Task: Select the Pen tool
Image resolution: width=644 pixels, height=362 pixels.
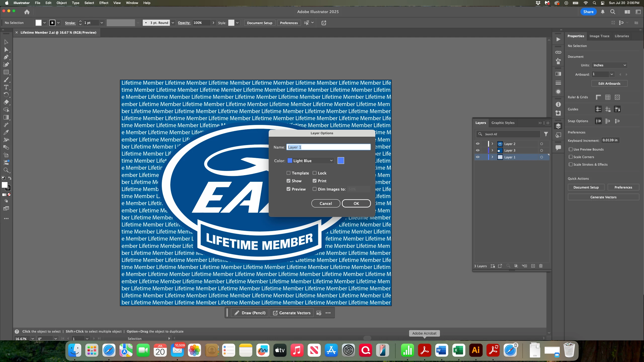Action: (6, 57)
